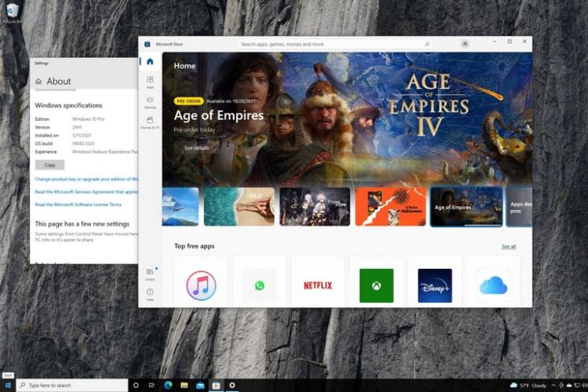Click the Store user profile icon
Screen dimensions: 588x392
tap(465, 44)
